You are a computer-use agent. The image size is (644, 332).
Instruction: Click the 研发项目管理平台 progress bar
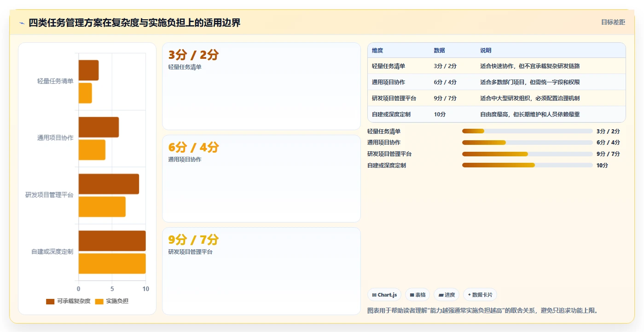click(x=527, y=154)
